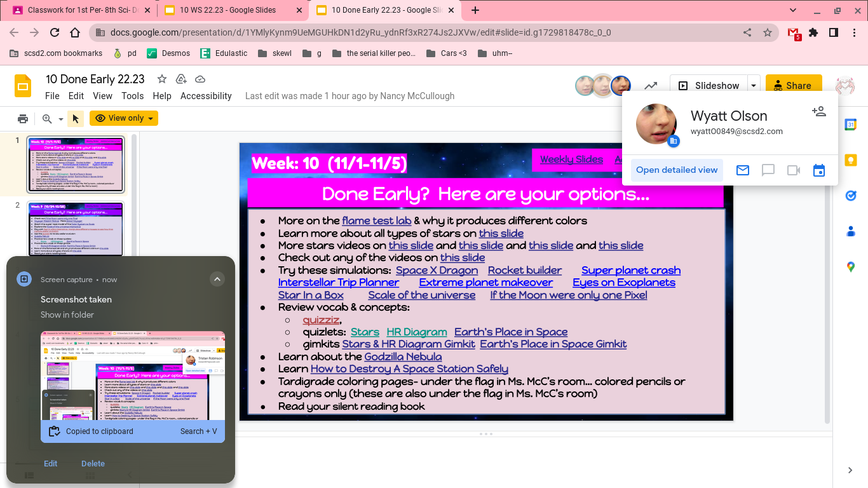Open the View menu
Viewport: 868px width, 488px height.
tap(102, 96)
